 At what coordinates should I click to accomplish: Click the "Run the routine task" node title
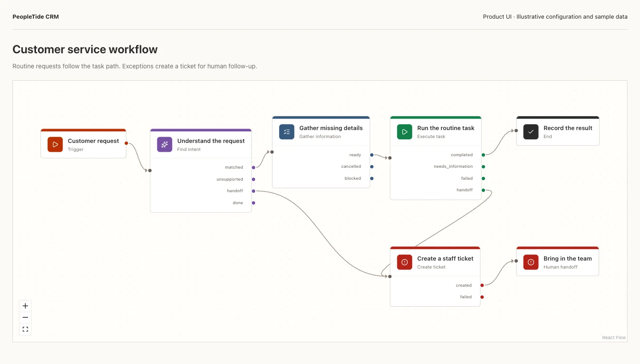446,128
